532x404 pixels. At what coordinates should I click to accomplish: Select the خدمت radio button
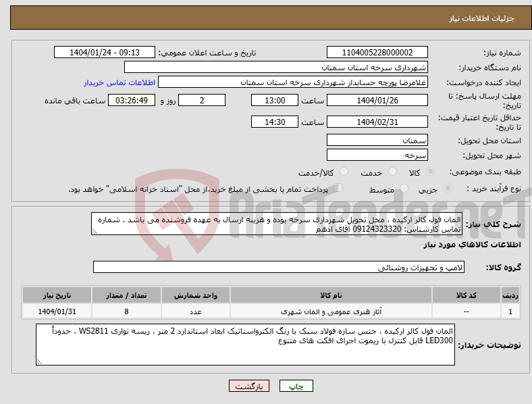[392, 172]
